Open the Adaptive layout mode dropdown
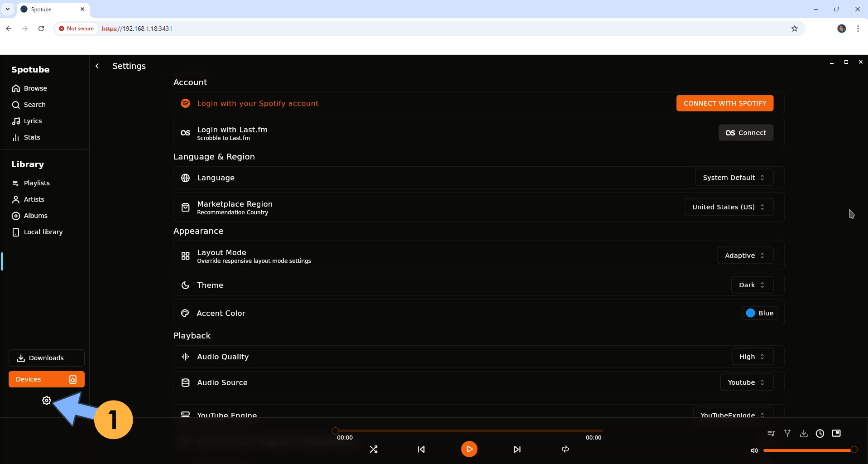Viewport: 868px width, 464px height. (x=745, y=256)
